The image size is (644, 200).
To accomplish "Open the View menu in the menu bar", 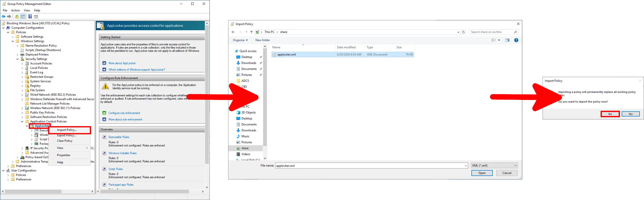I will tap(27, 10).
